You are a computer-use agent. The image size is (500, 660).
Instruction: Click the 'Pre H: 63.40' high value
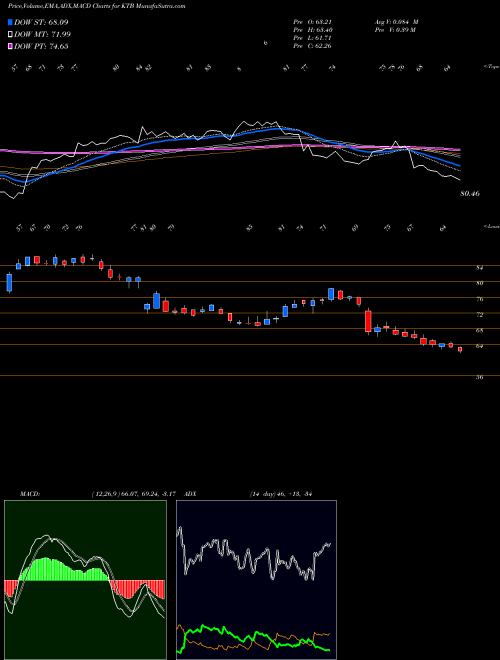[x=312, y=30]
